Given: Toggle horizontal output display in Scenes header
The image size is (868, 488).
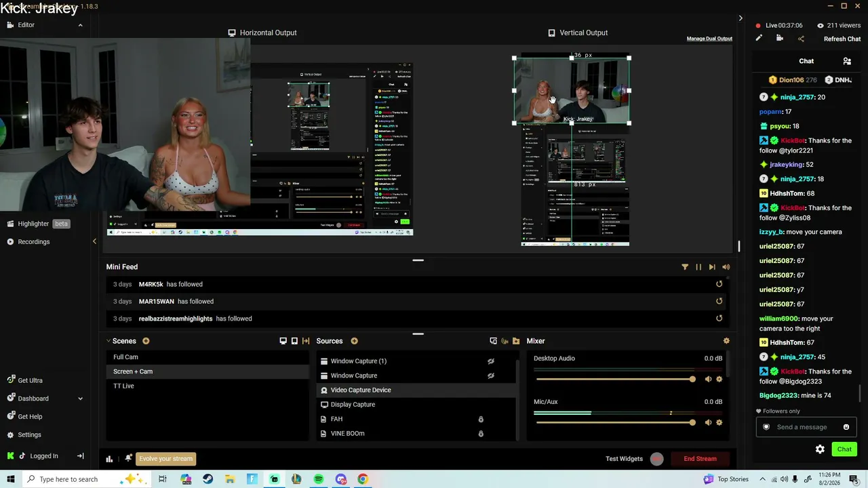Looking at the screenshot, I should point(283,341).
